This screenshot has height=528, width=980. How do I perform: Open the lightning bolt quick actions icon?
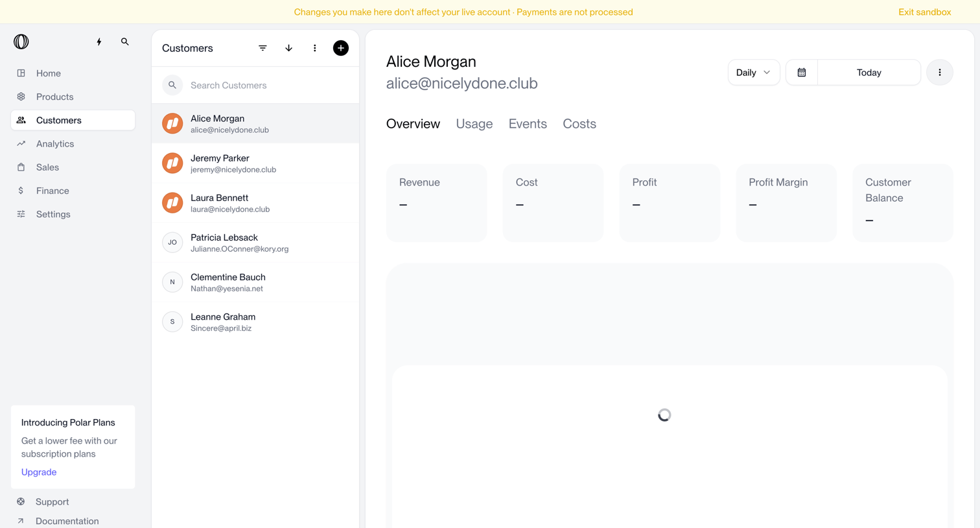[99, 42]
